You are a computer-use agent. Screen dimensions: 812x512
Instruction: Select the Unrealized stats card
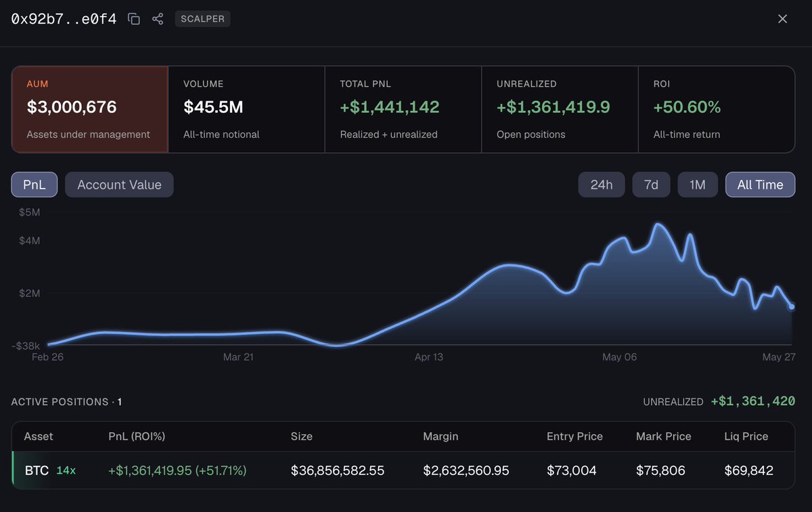click(560, 109)
